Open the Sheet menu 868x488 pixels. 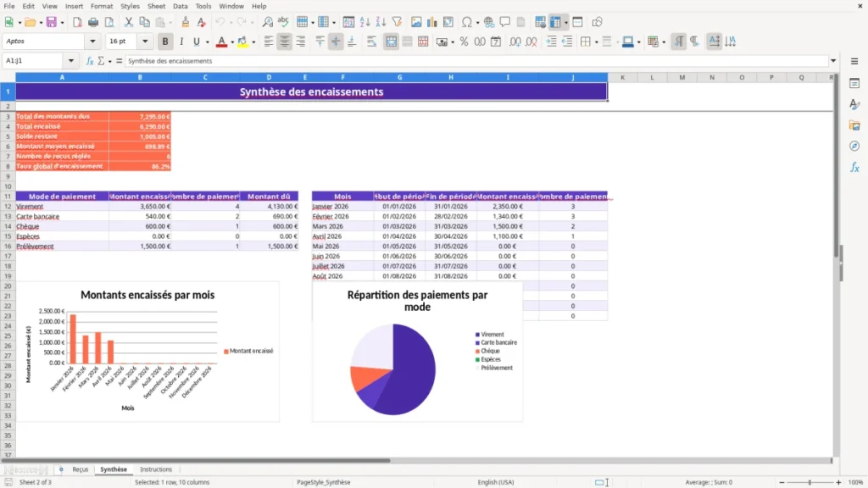(156, 6)
